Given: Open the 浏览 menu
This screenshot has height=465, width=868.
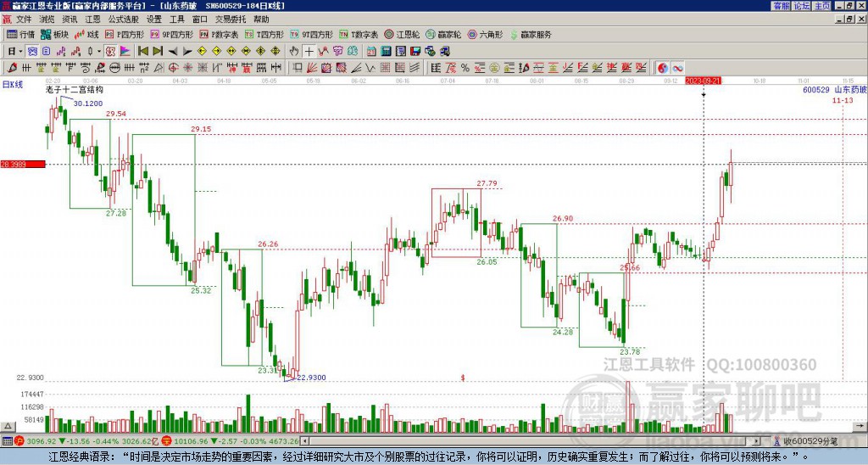Looking at the screenshot, I should pos(47,20).
